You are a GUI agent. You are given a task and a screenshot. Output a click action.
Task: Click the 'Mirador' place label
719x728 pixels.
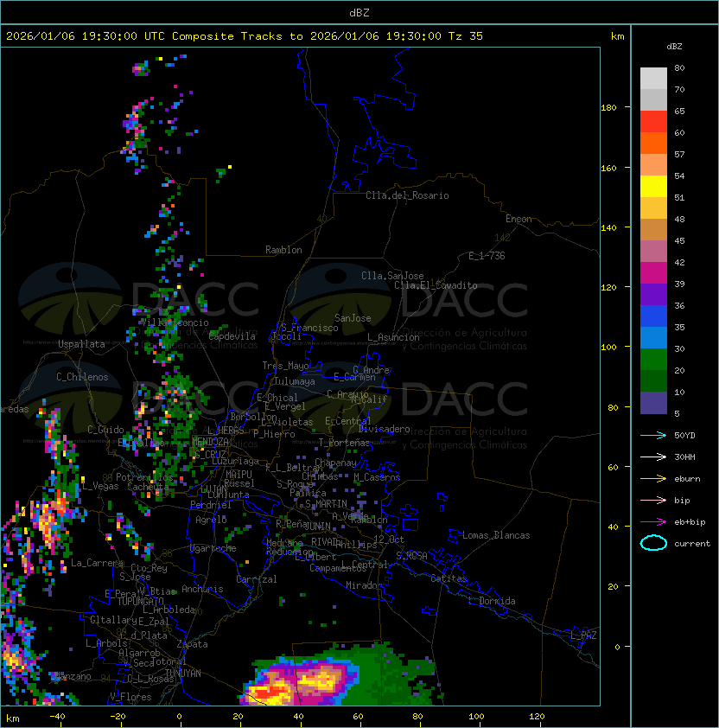click(x=364, y=585)
